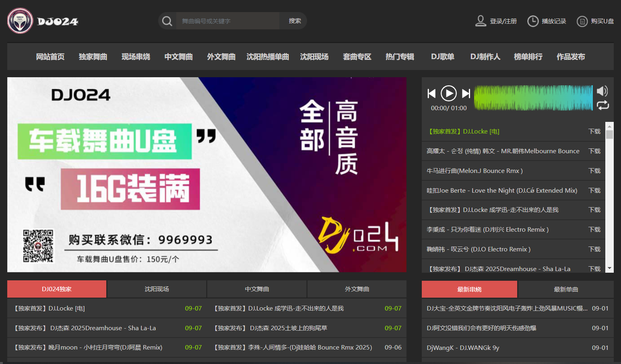
Task: Switch to 外文舞曲 list tab
Action: click(357, 289)
